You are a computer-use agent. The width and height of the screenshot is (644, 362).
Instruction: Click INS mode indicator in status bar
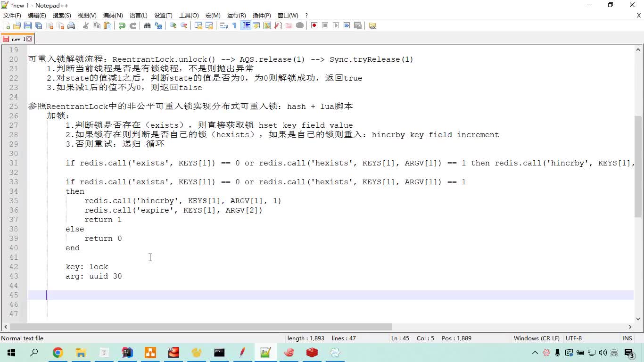click(x=627, y=338)
